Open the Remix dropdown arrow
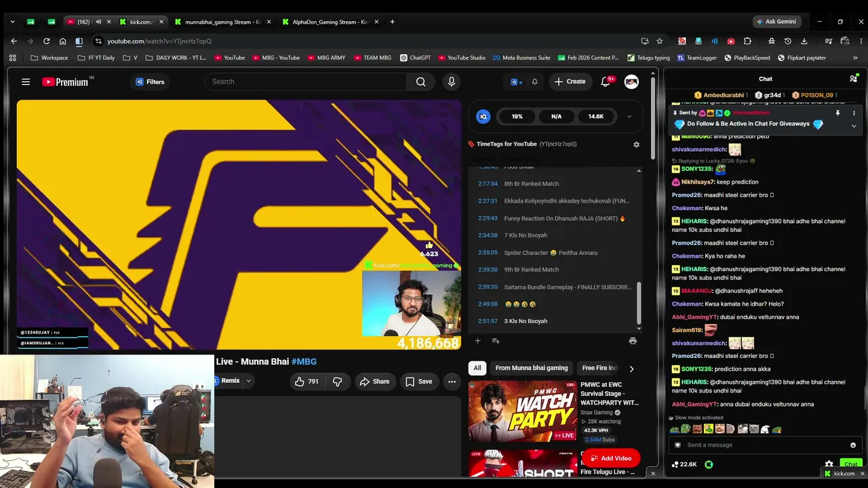The image size is (868, 488). coord(248,381)
